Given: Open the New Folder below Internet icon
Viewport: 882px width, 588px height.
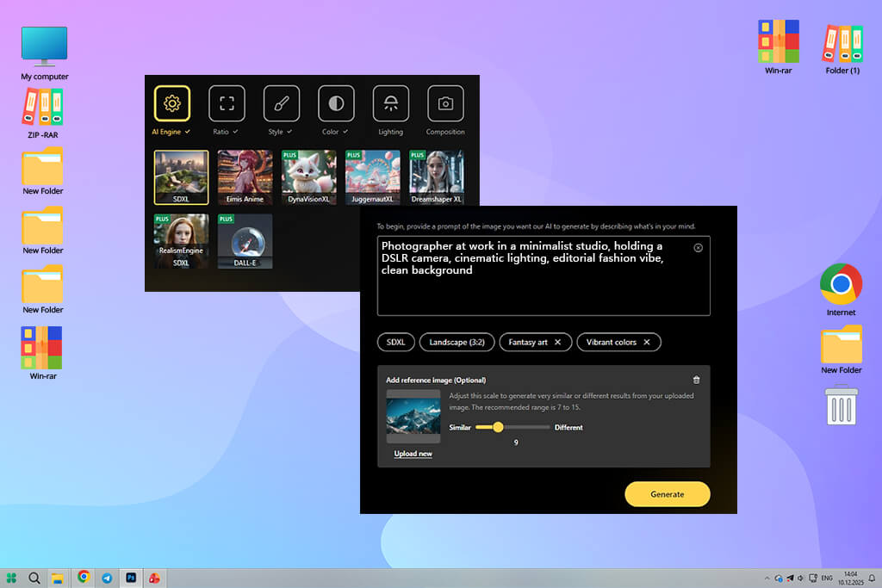Looking at the screenshot, I should pyautogui.click(x=841, y=350).
